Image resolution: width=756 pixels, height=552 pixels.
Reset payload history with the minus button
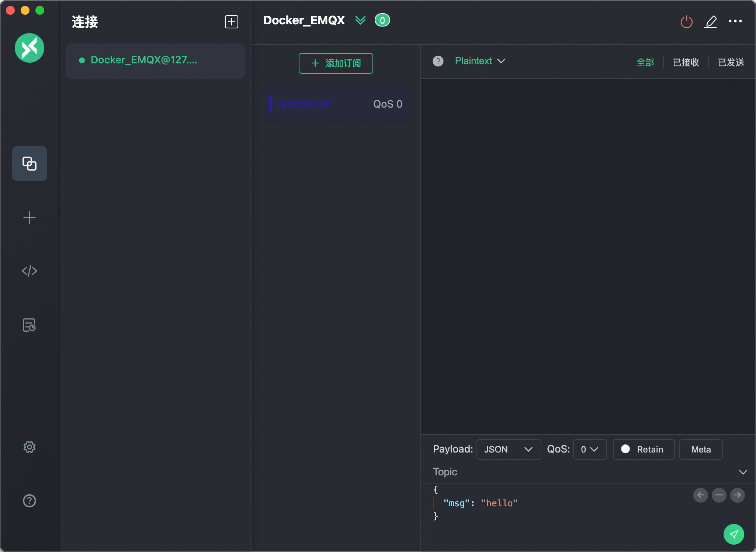[719, 495]
